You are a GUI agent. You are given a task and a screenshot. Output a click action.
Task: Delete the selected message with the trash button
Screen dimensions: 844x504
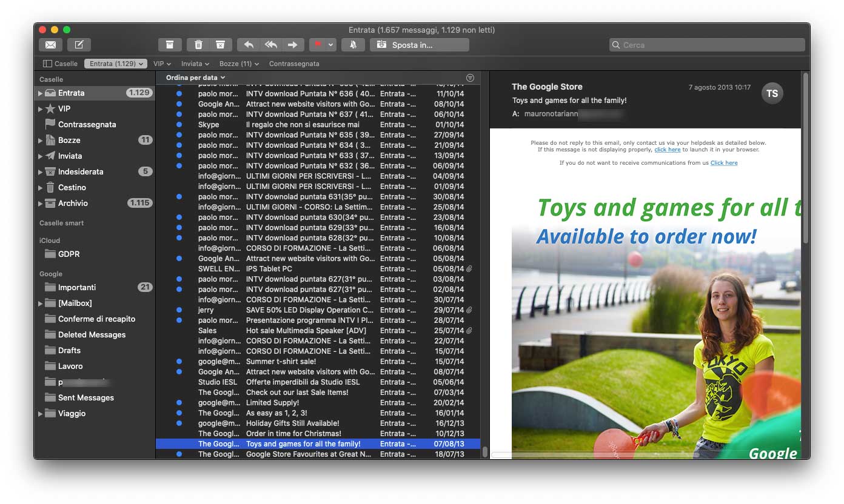point(198,45)
